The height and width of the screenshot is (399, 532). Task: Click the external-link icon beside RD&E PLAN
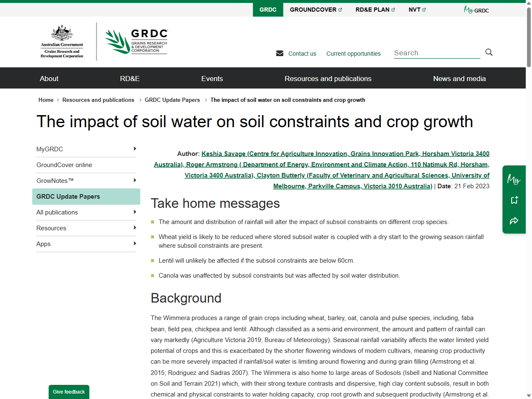(x=393, y=9)
